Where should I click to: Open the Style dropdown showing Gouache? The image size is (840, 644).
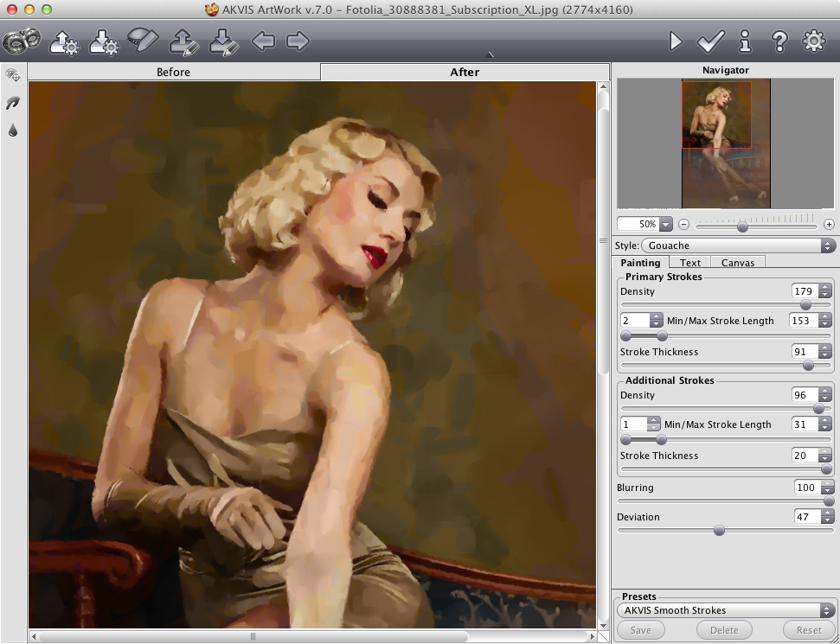(x=737, y=245)
